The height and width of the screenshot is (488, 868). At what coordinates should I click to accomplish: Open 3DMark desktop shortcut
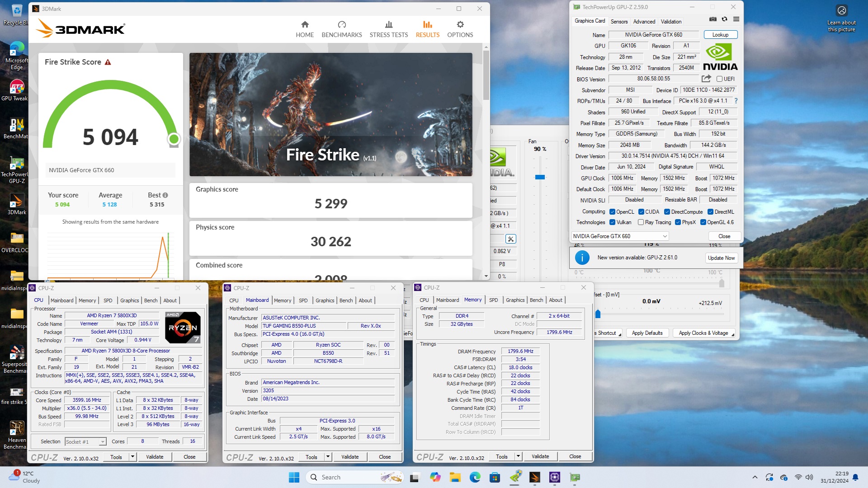[17, 204]
